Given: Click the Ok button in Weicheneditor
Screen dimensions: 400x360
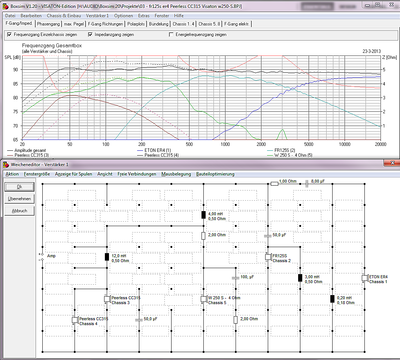Looking at the screenshot, I should (19, 187).
